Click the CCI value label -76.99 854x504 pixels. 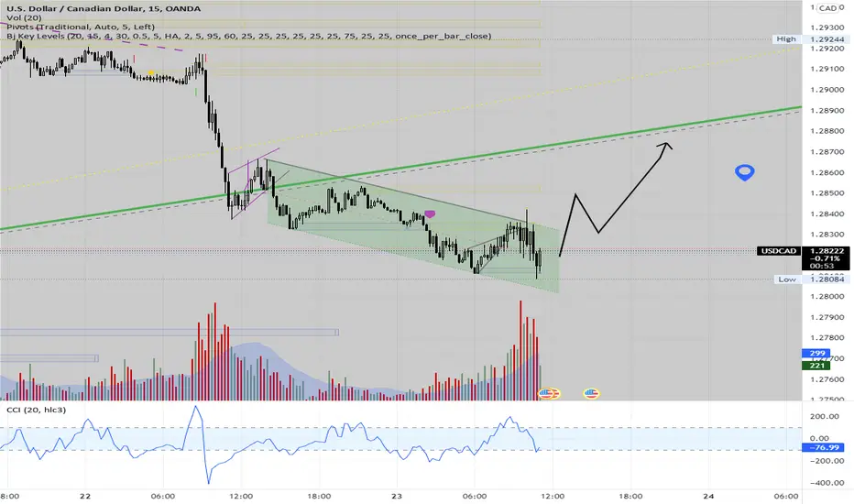(x=824, y=447)
